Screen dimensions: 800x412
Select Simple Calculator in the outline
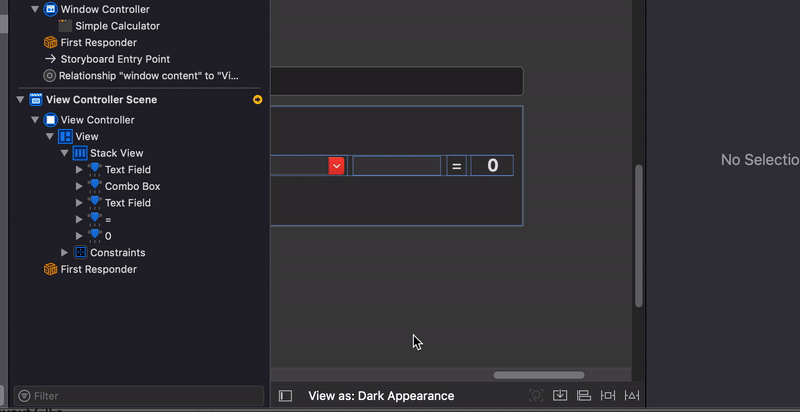click(117, 26)
